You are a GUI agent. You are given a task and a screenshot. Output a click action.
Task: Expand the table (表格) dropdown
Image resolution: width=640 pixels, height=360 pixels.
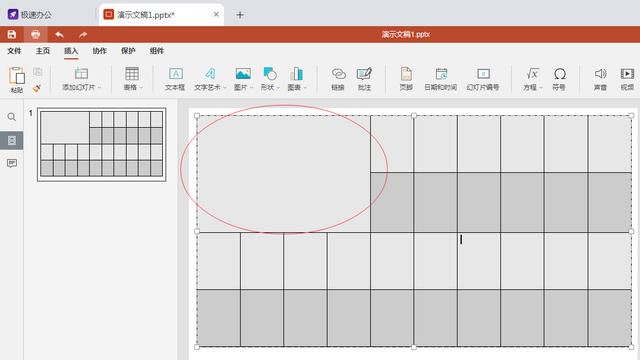[141, 88]
